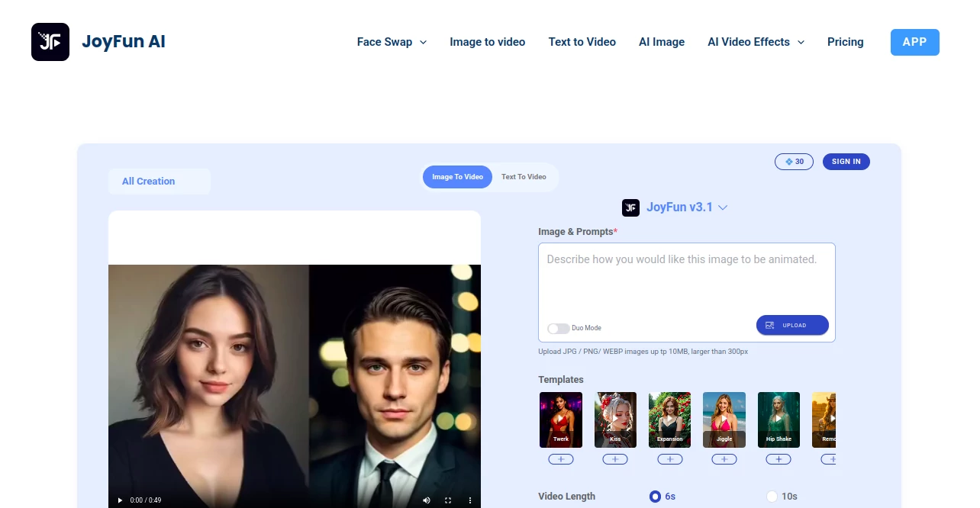Image resolution: width=980 pixels, height=508 pixels.
Task: Select the 10s video length option
Action: [772, 496]
